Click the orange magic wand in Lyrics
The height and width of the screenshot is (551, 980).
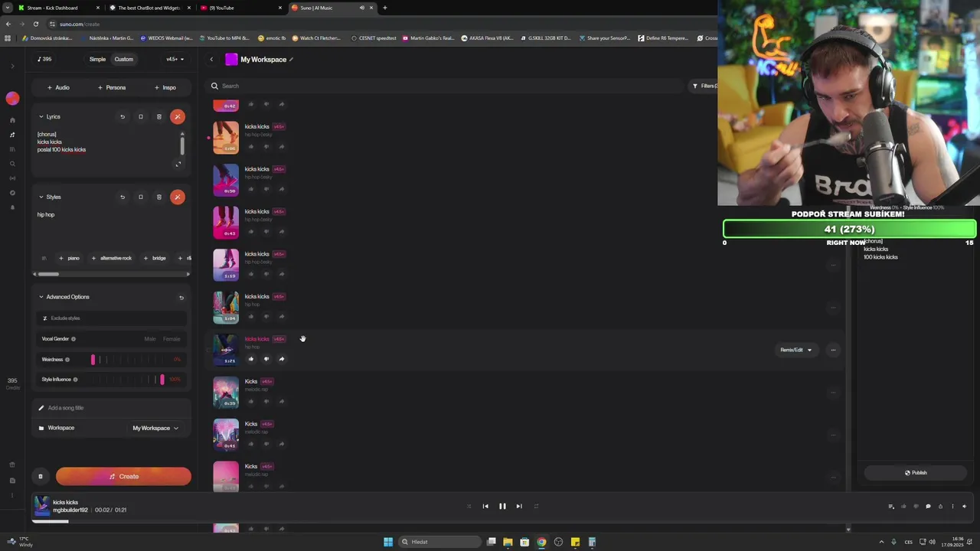tap(178, 117)
